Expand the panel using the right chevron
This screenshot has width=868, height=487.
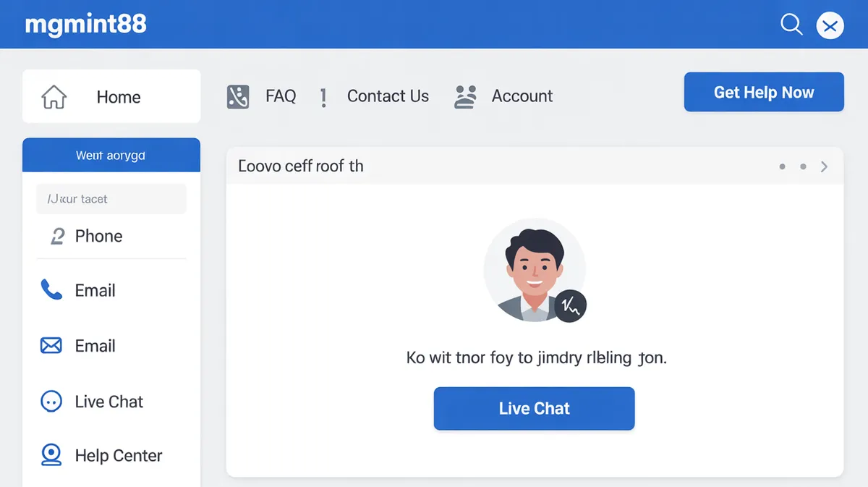click(824, 166)
